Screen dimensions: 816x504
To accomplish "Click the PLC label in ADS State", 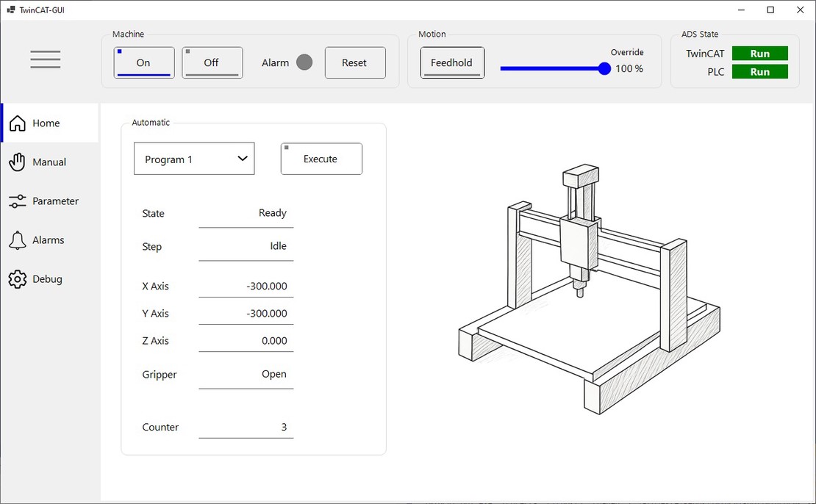I will [715, 72].
